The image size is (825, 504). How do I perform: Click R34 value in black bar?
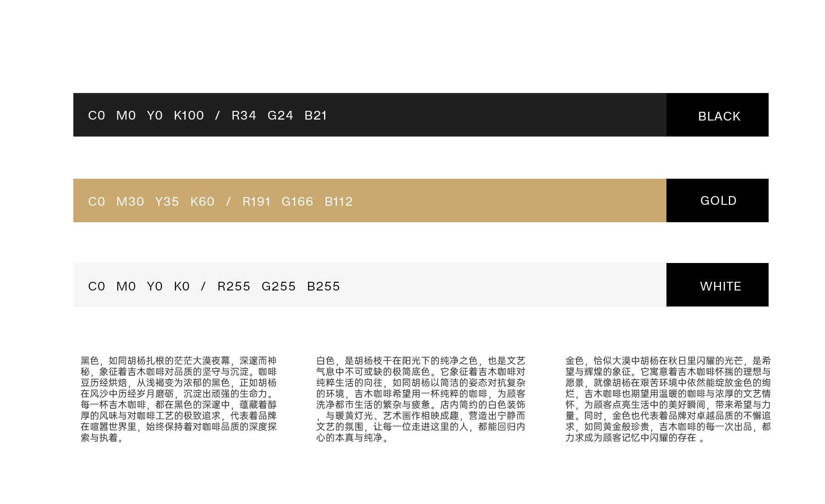click(244, 115)
